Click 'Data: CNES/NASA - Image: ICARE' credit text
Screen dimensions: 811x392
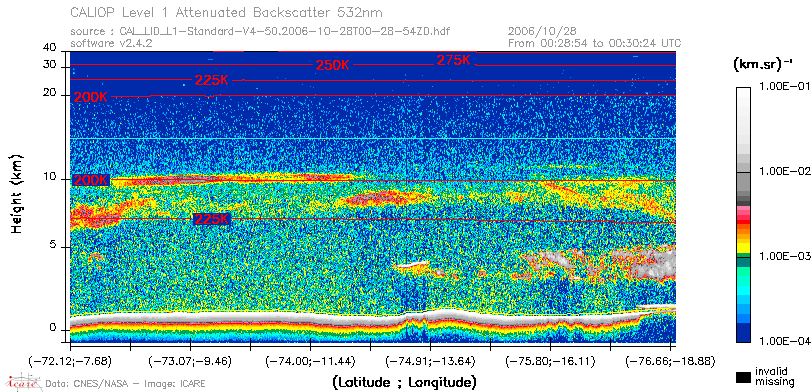tap(125, 384)
